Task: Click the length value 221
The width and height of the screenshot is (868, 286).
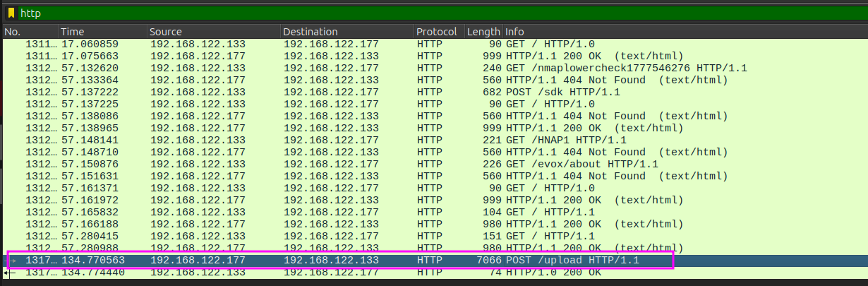Action: [492, 140]
